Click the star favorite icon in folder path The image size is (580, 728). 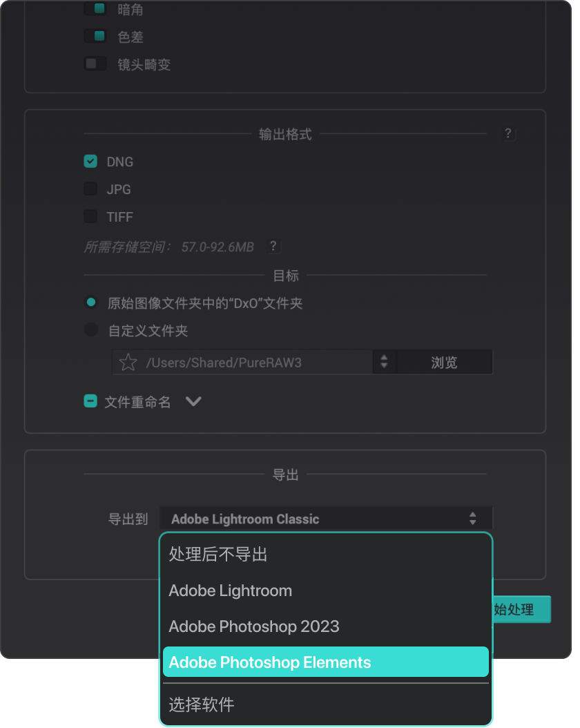128,362
